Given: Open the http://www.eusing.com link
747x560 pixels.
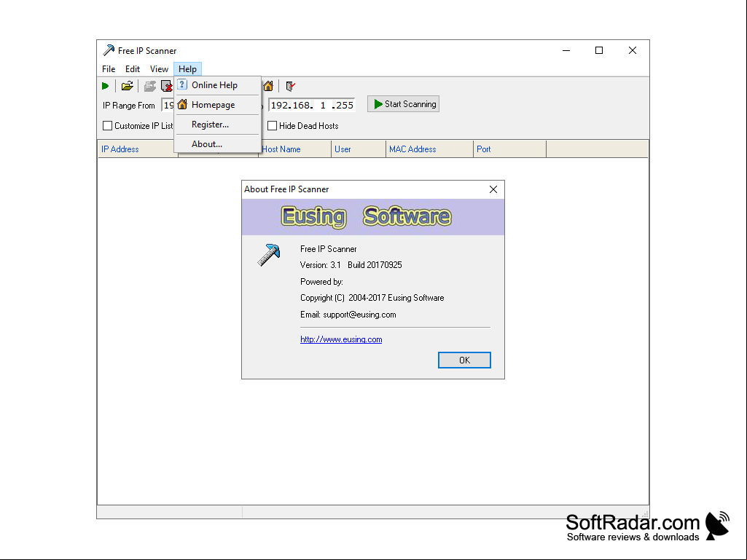Looking at the screenshot, I should (x=341, y=339).
